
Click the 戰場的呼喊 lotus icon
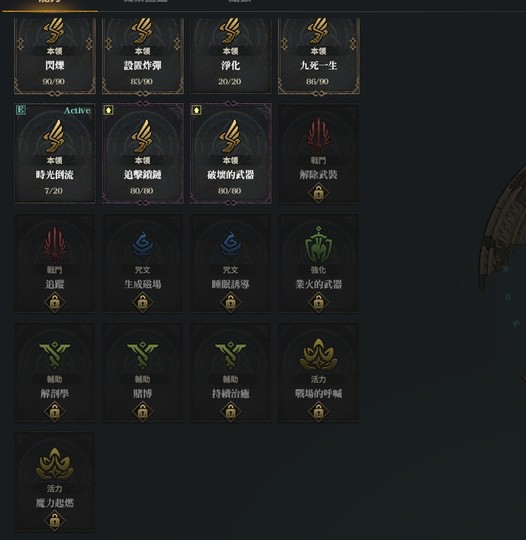[x=319, y=355]
